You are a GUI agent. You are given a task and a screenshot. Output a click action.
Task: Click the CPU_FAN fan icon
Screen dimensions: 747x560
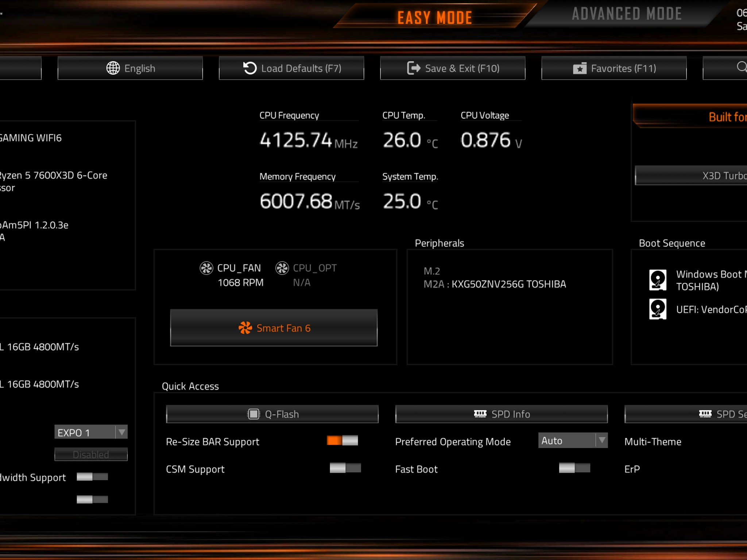[x=206, y=268]
